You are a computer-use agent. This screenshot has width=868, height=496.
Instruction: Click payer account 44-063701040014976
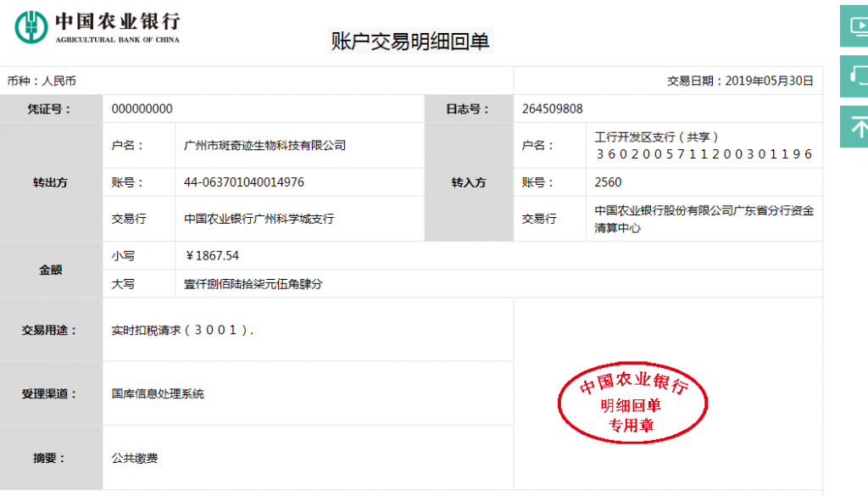click(x=244, y=182)
